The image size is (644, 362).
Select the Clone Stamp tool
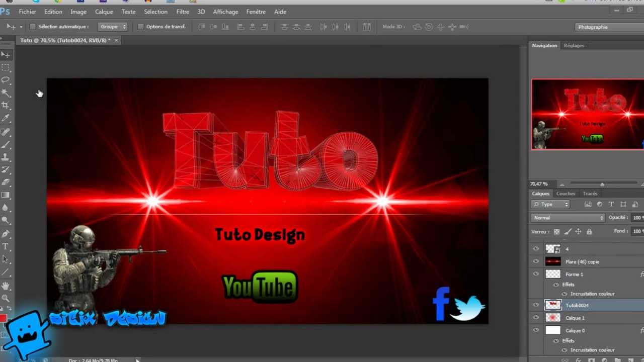[6, 157]
